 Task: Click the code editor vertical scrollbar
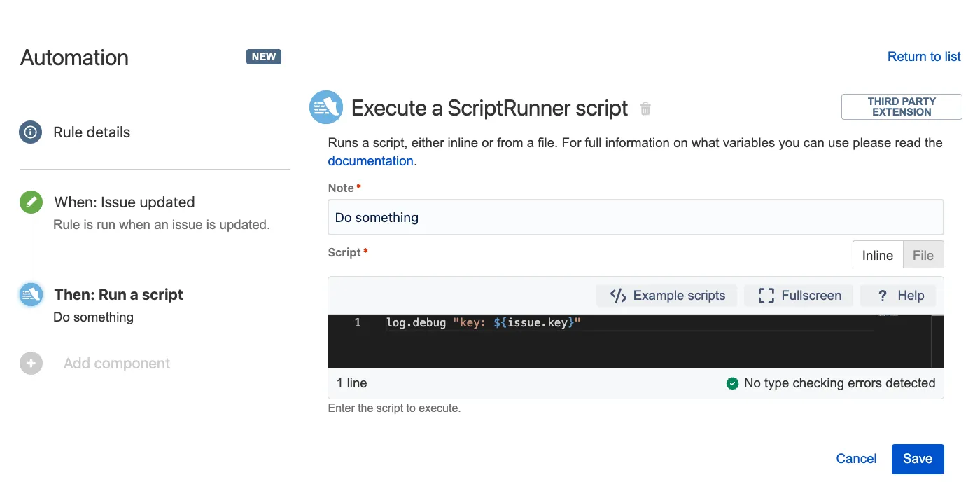(x=937, y=341)
